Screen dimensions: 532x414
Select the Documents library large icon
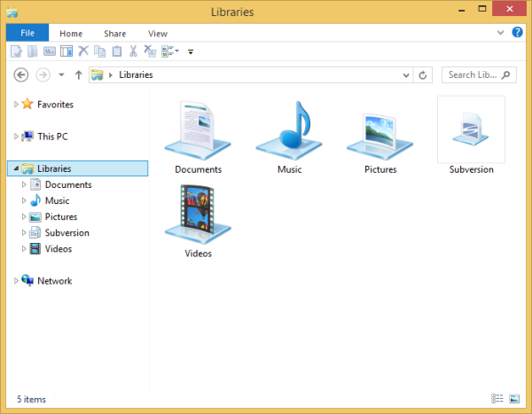coord(198,130)
